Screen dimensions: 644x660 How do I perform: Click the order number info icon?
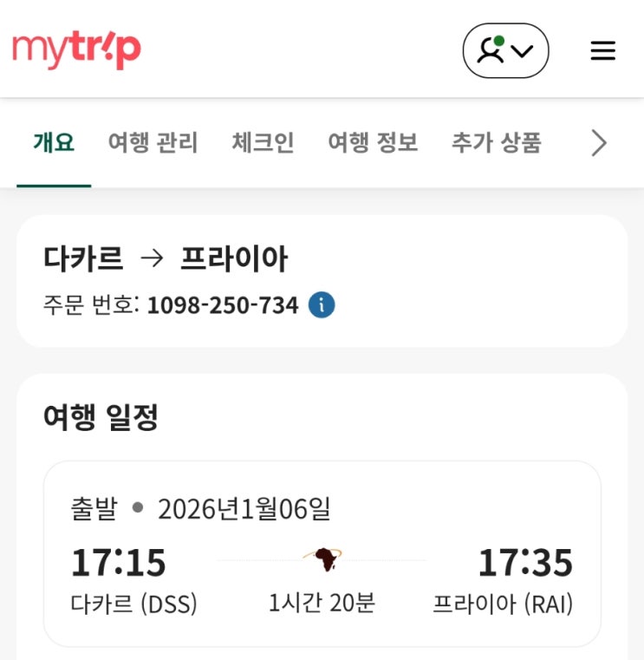tap(322, 305)
